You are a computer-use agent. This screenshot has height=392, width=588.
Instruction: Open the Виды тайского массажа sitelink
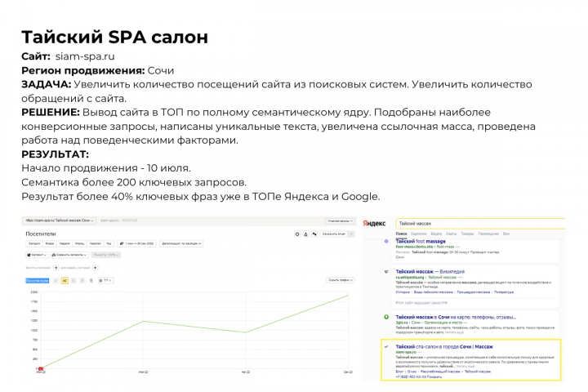[434, 292]
